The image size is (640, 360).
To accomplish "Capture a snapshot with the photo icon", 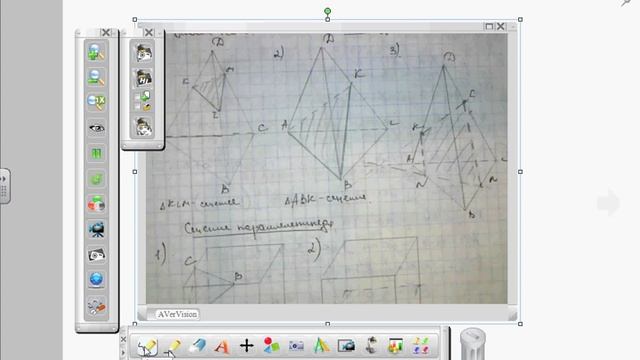I will click(96, 255).
